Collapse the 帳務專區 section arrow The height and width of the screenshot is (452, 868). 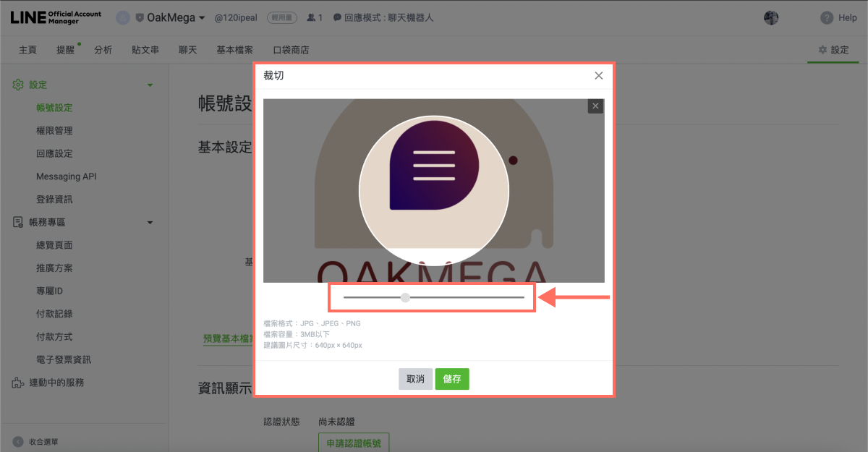pyautogui.click(x=150, y=223)
